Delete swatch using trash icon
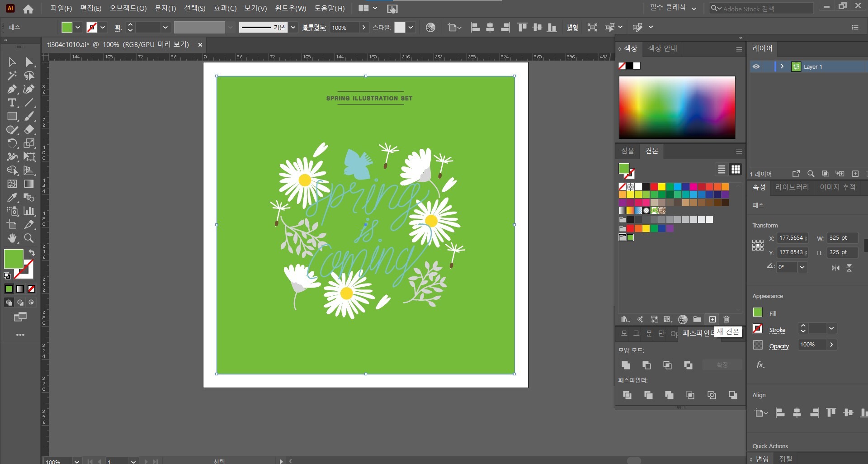This screenshot has width=868, height=464. point(726,319)
